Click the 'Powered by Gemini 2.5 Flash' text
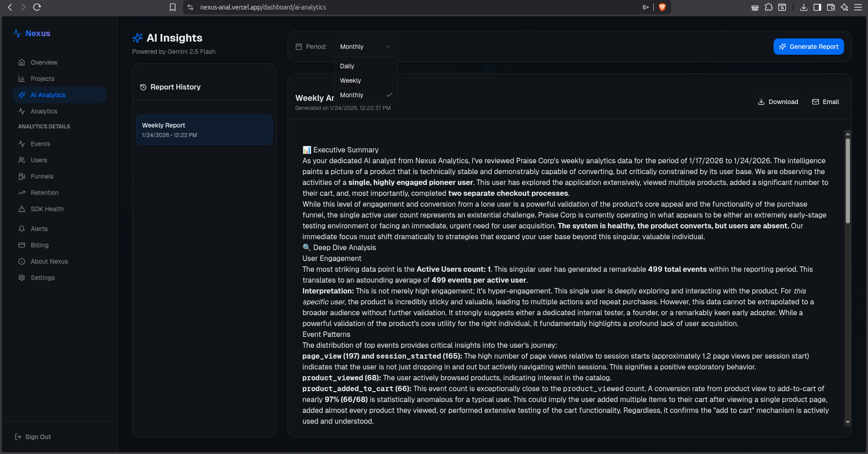 [174, 52]
